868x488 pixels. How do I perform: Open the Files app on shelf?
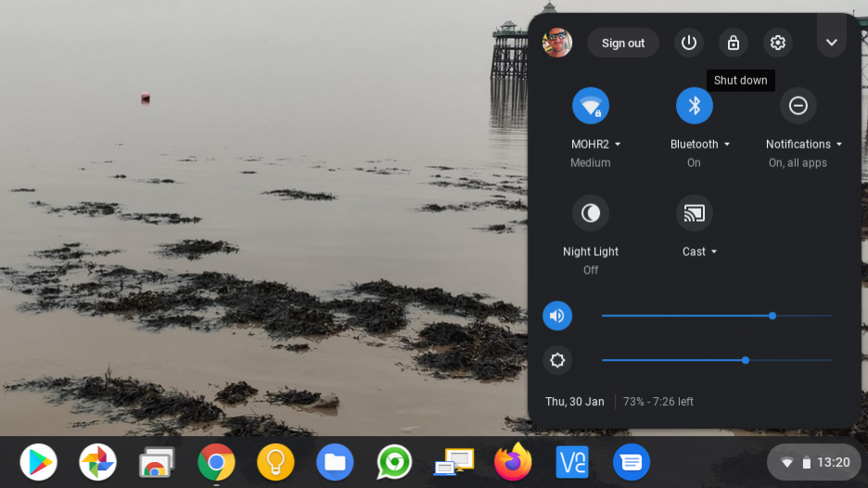pyautogui.click(x=335, y=462)
